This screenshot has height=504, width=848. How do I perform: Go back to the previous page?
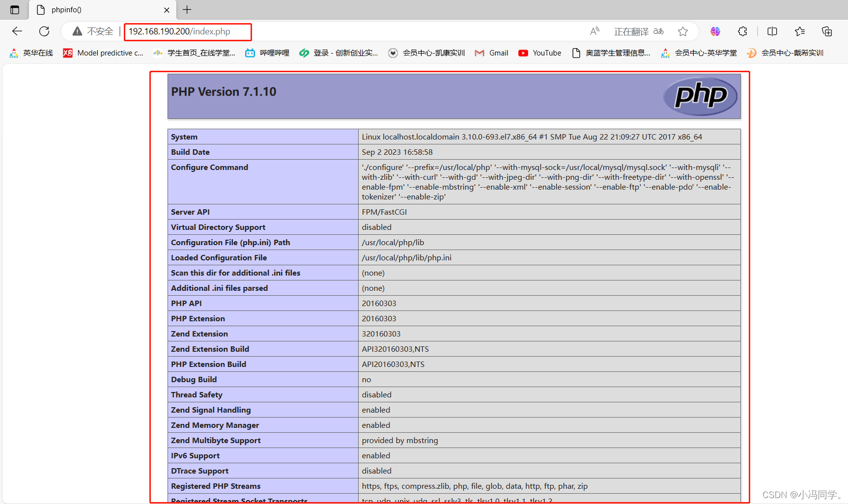pos(17,31)
